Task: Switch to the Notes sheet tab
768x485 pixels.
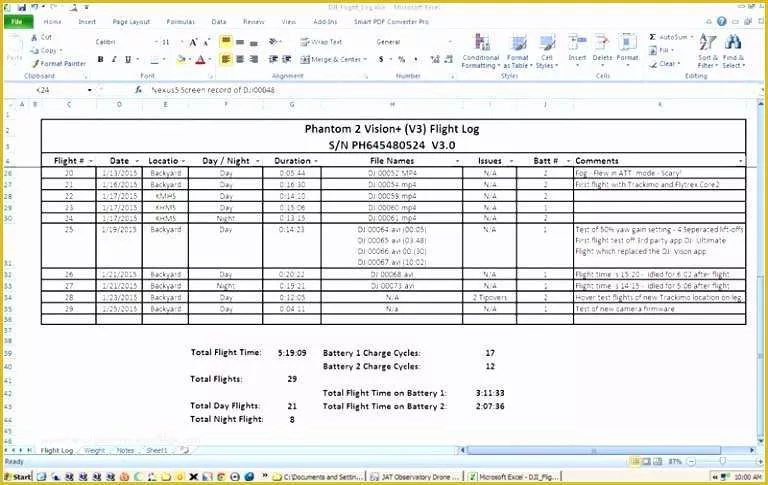Action: pos(125,451)
